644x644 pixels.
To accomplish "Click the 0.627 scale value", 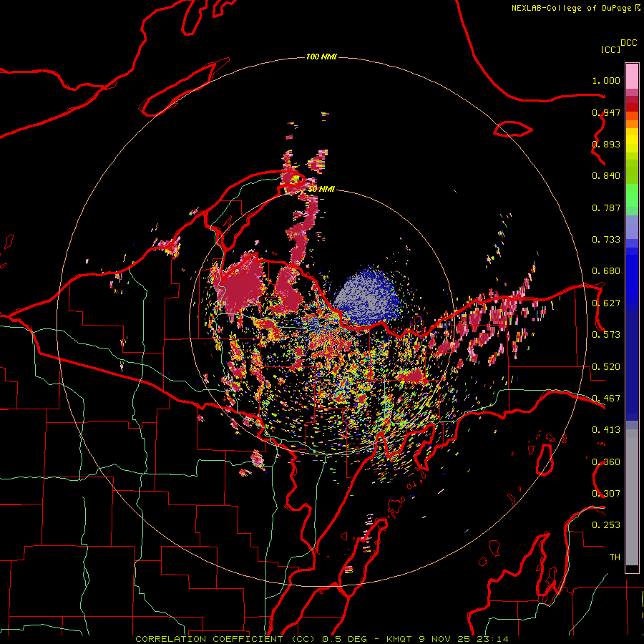I will (606, 303).
